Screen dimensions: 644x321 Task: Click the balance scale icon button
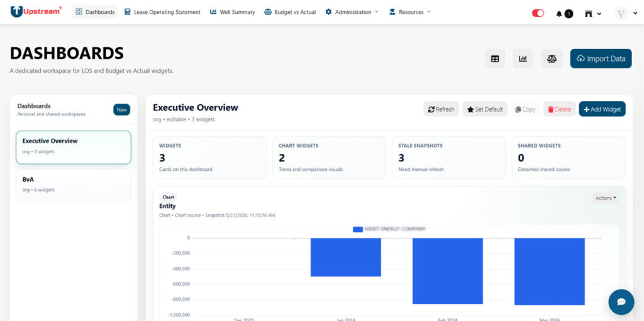tap(552, 58)
